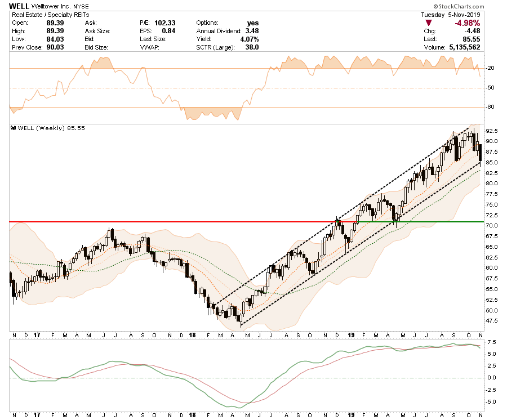The image size is (507, 420).
Task: Select the High price value in the quote header
Action: [55, 31]
